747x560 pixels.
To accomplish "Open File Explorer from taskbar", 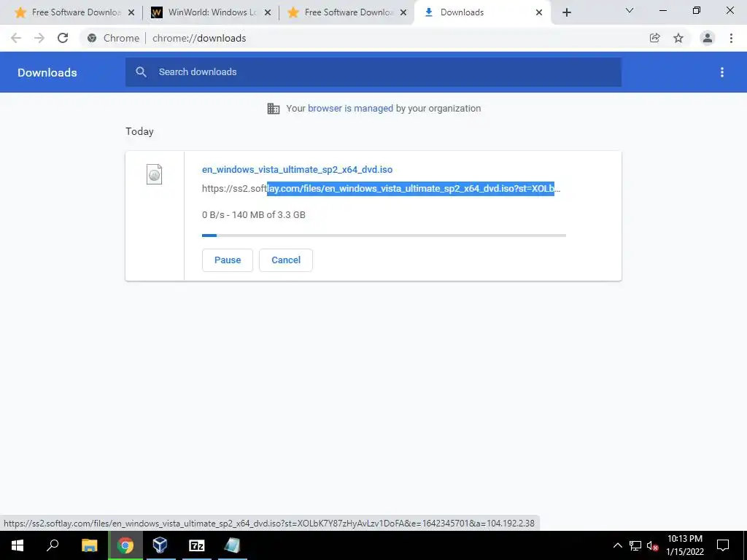I will pyautogui.click(x=89, y=545).
